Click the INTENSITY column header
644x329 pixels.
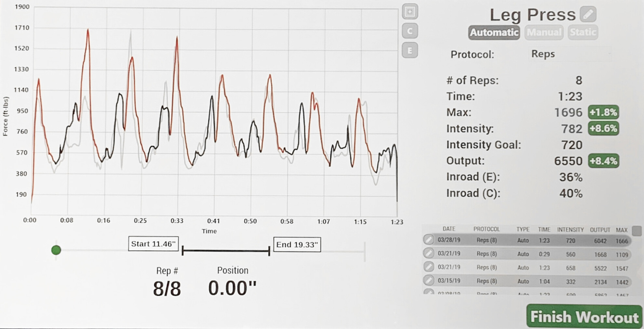click(570, 230)
